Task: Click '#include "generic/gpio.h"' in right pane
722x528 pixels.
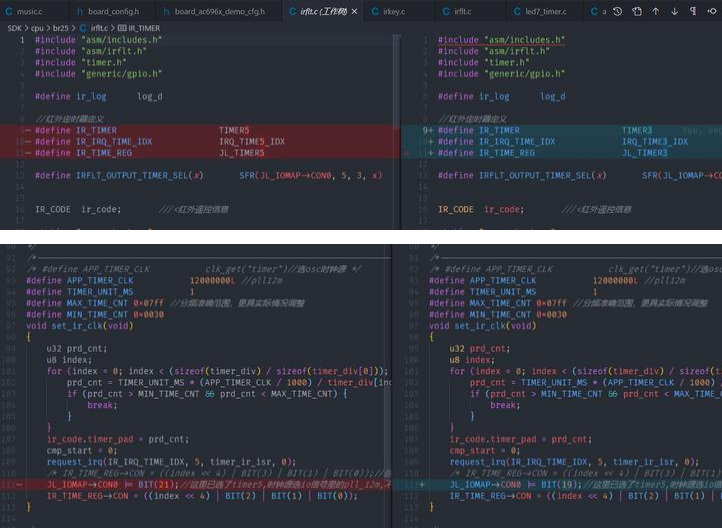Action: coord(501,74)
